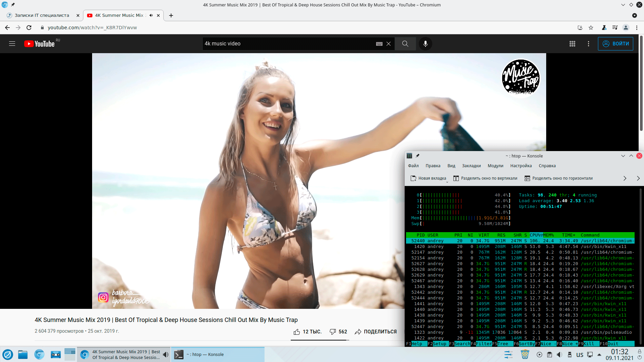Select htop process row PID 1343 Xorg

pos(520,287)
